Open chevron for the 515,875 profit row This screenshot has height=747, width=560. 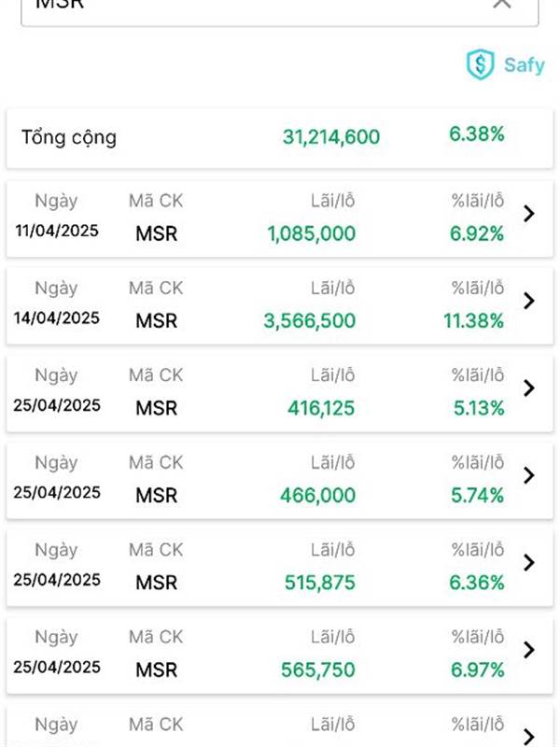coord(528,562)
